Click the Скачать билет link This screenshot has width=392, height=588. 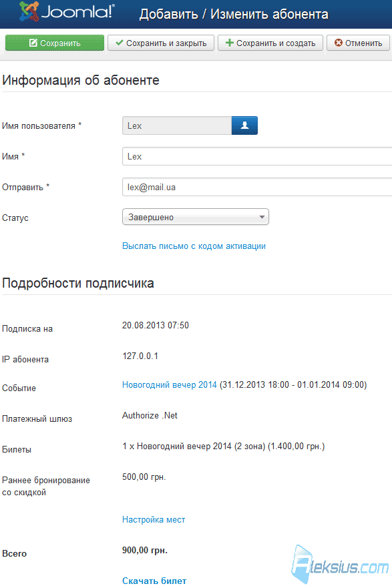[x=154, y=581]
